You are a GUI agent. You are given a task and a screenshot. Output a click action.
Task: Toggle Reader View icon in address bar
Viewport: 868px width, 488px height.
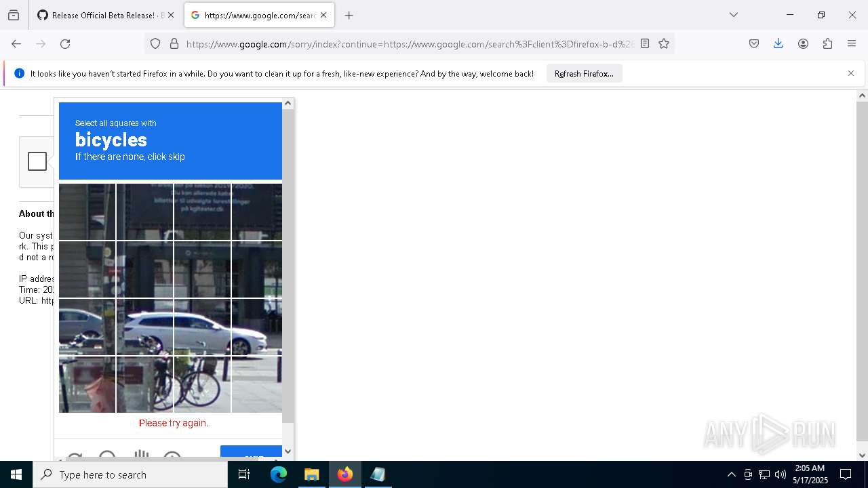click(645, 44)
